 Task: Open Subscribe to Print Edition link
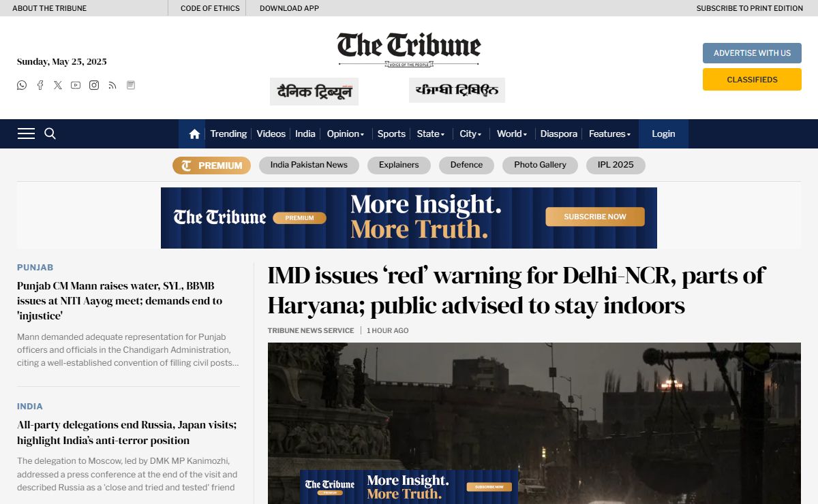750,8
